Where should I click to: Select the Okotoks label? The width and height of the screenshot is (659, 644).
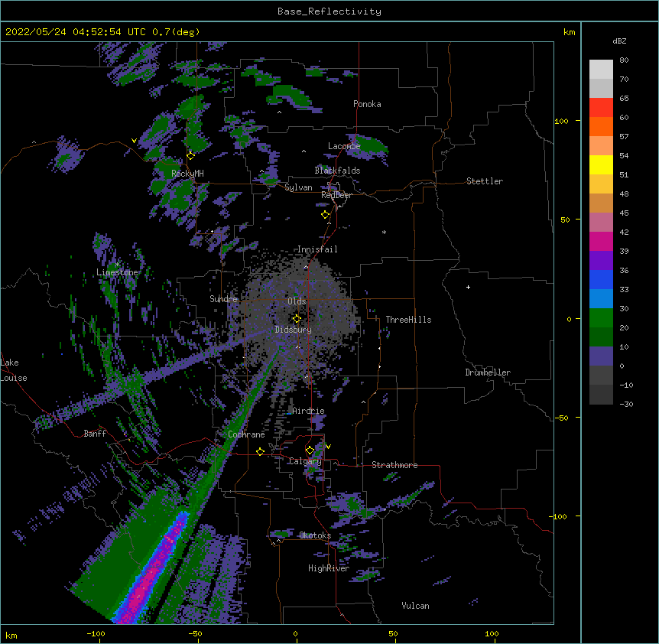pyautogui.click(x=315, y=535)
